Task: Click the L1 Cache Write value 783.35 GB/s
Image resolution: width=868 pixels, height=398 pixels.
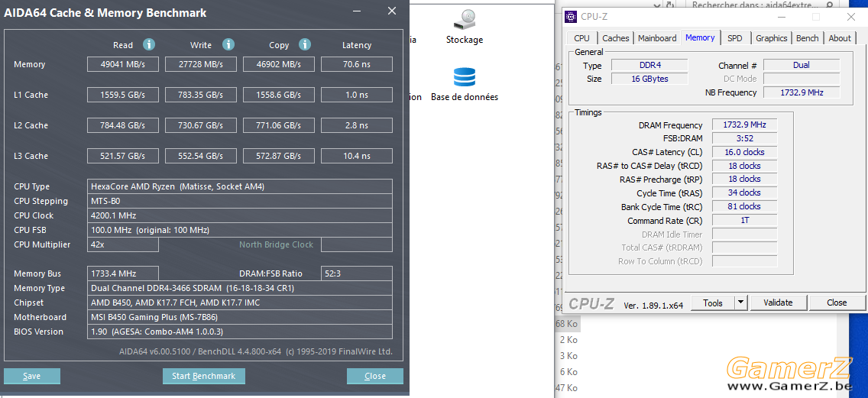Action: coord(201,95)
